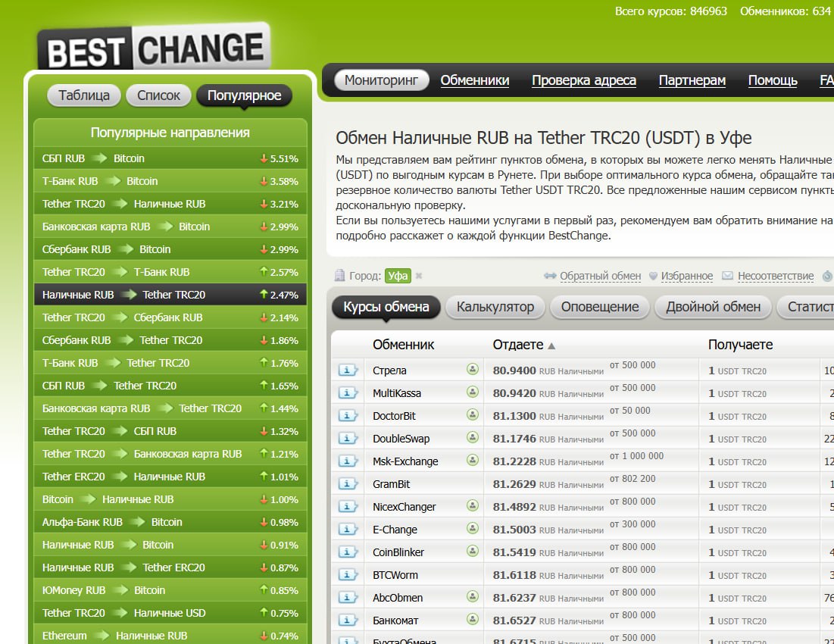
Task: Click the green badge icon beside CoinBlinker
Action: click(x=473, y=552)
